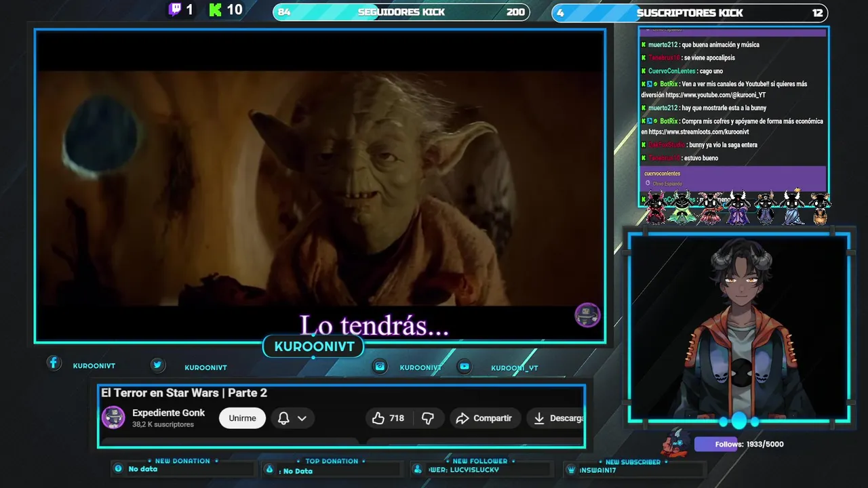Click the New Subscriber crown icon
This screenshot has height=488, width=868.
click(571, 470)
